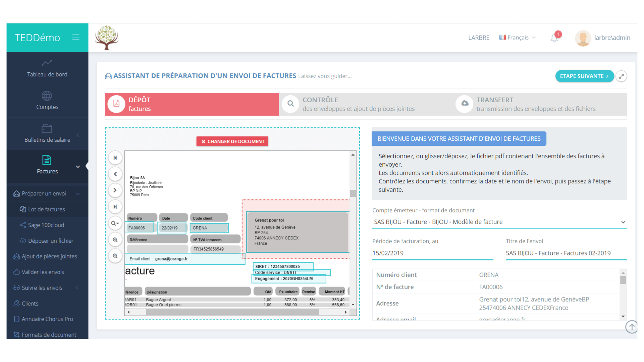Click Email client grena@orange.fr zone
This screenshot has height=362, width=644.
185,259
